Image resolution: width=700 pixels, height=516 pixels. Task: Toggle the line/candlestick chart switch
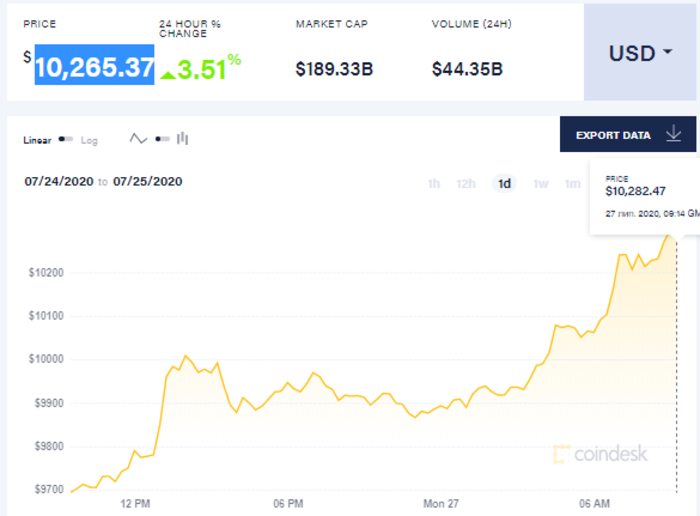[x=162, y=139]
